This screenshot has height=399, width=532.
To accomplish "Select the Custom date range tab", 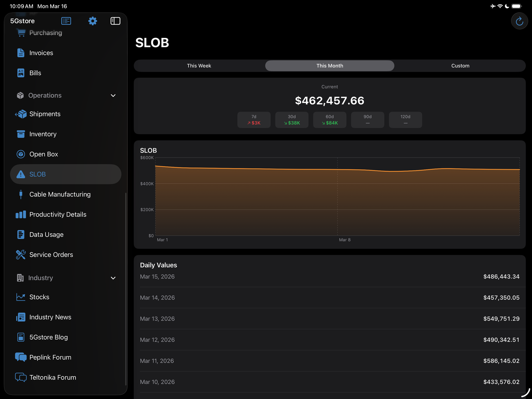I will point(460,66).
